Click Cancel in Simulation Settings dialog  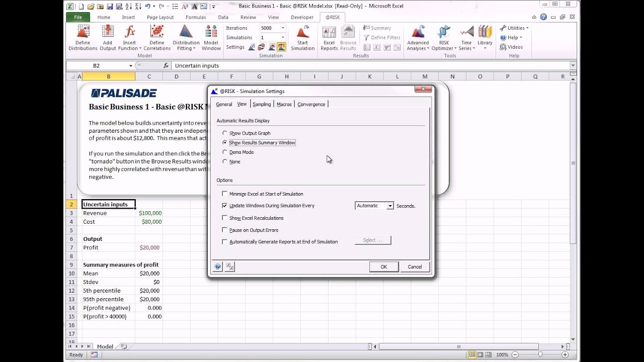coord(415,267)
